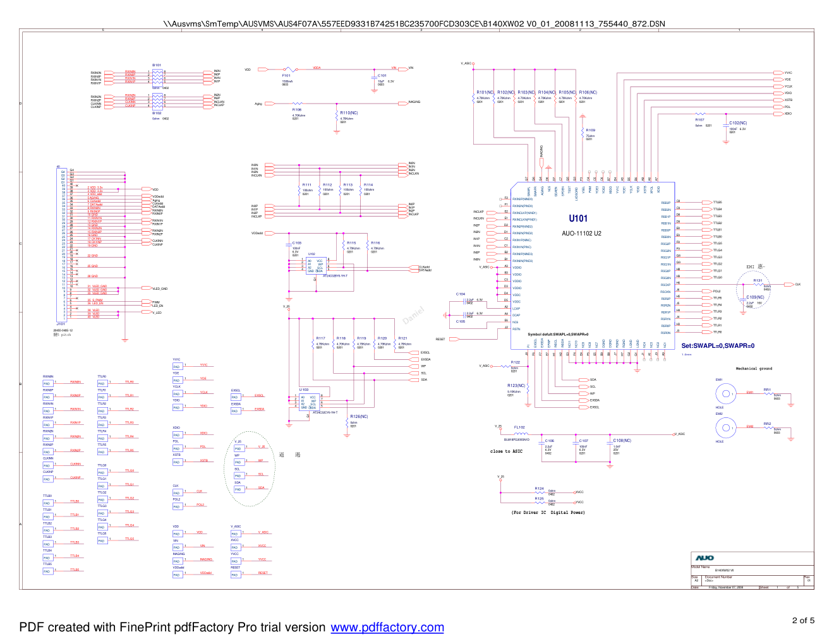The height and width of the screenshot is (644, 834).
Task: Select the C109(NC) capacitor label
Action: tap(755, 297)
